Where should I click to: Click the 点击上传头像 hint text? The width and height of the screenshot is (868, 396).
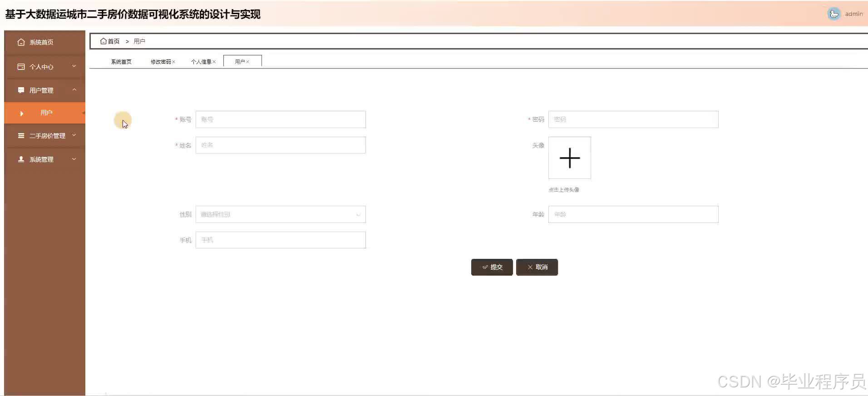pos(564,190)
